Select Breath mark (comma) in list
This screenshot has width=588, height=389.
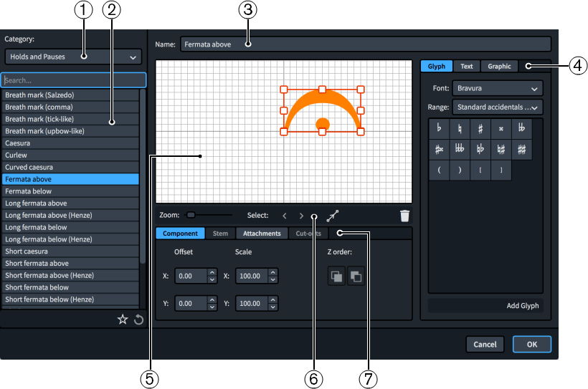coord(70,107)
